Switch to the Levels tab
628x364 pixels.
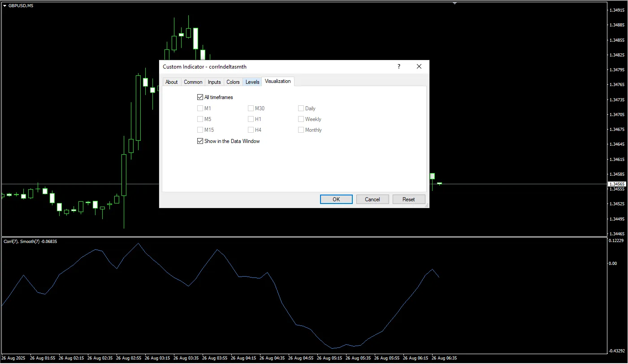(252, 82)
